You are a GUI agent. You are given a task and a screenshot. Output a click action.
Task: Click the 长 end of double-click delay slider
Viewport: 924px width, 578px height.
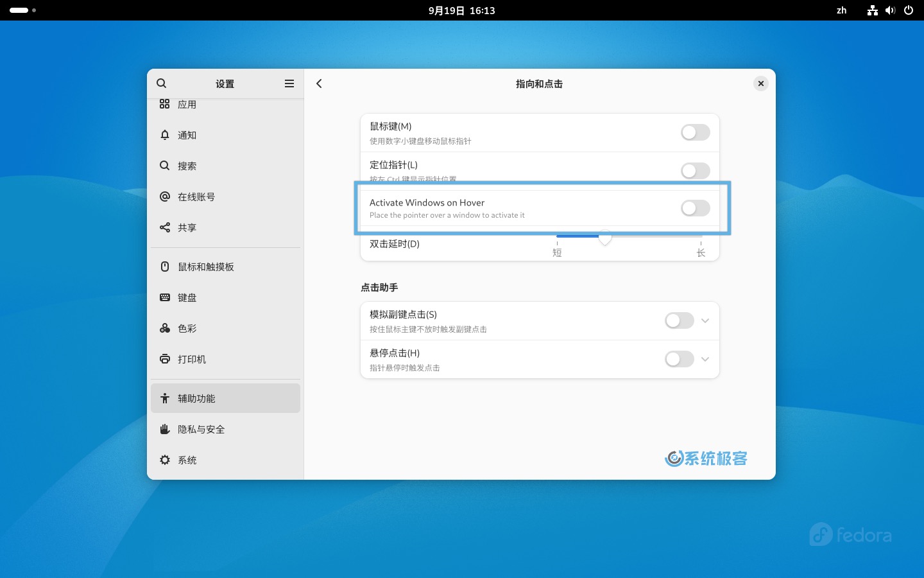701,253
